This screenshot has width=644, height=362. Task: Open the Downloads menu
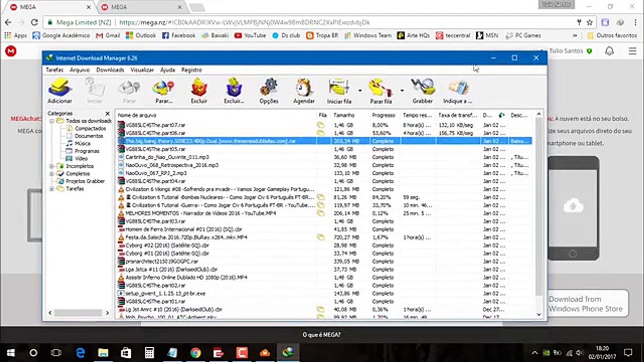[x=110, y=70]
